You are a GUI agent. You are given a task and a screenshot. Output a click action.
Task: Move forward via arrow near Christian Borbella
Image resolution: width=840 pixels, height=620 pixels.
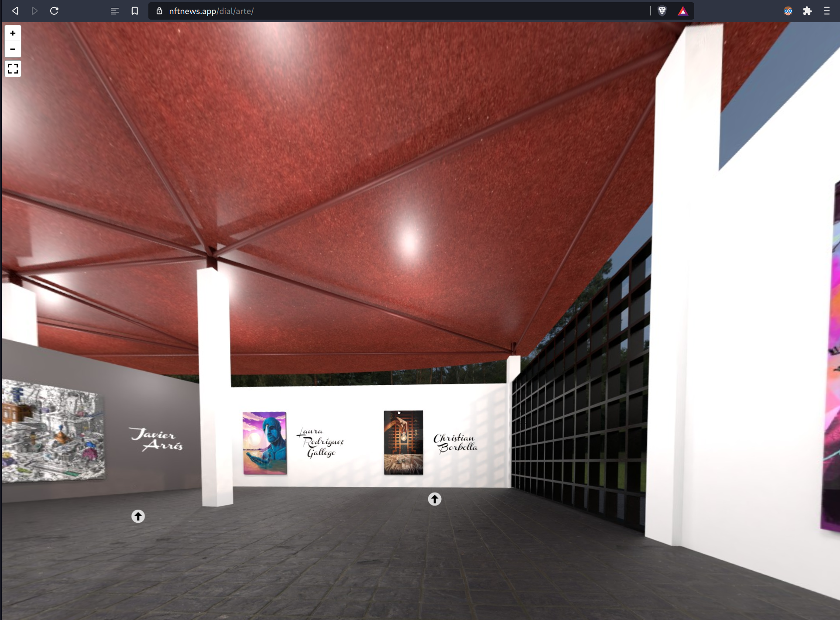point(434,499)
